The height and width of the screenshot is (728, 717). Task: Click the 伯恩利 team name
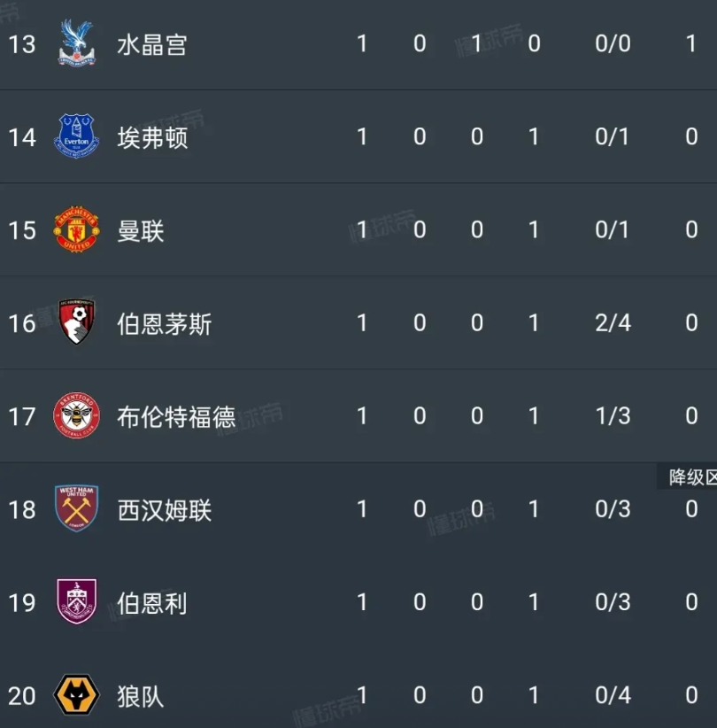152,603
